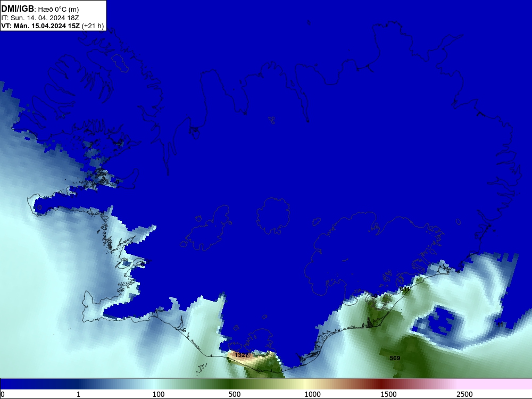
Task: Click the 11 value near the east edge
Action: click(x=500, y=325)
